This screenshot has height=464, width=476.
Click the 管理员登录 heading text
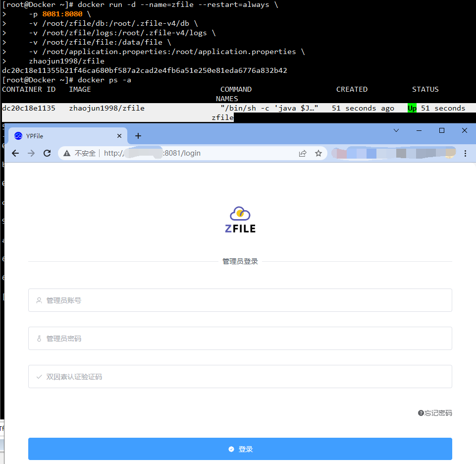point(240,261)
